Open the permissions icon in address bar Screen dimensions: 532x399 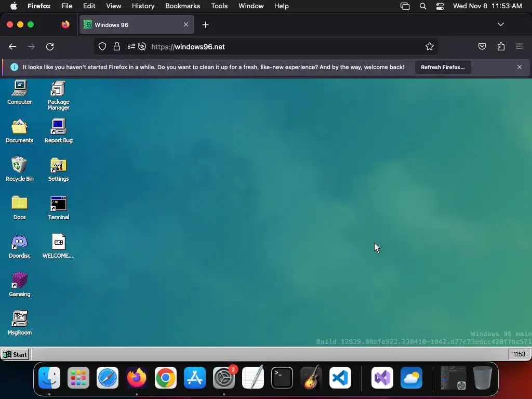[x=131, y=46]
